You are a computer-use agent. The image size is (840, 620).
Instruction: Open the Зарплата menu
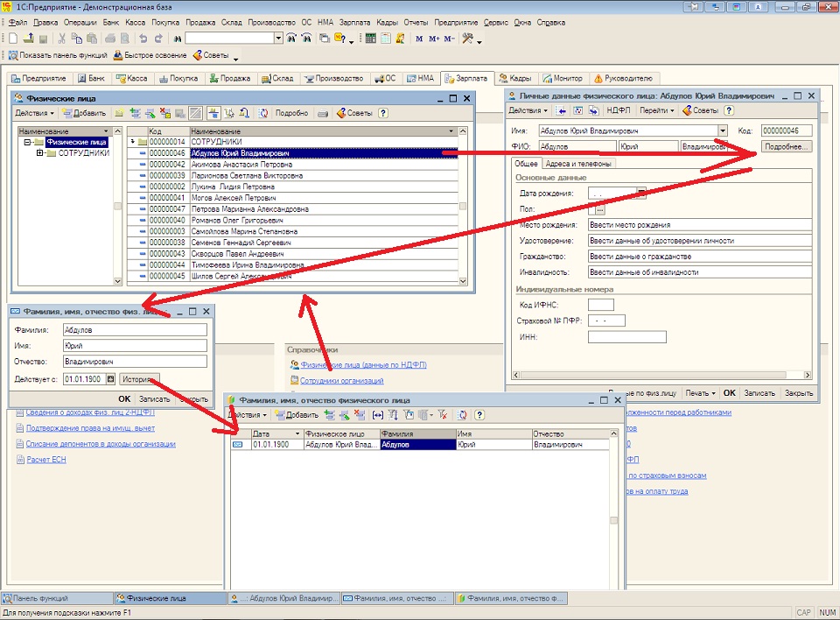pyautogui.click(x=354, y=23)
